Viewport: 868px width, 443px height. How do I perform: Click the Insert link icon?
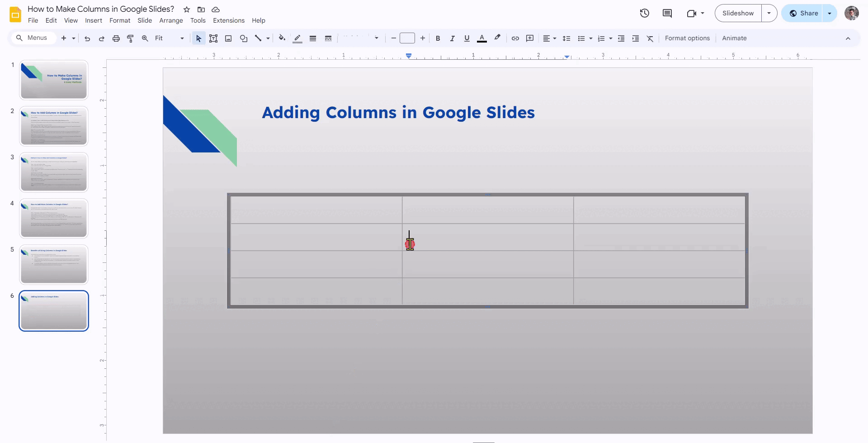515,38
